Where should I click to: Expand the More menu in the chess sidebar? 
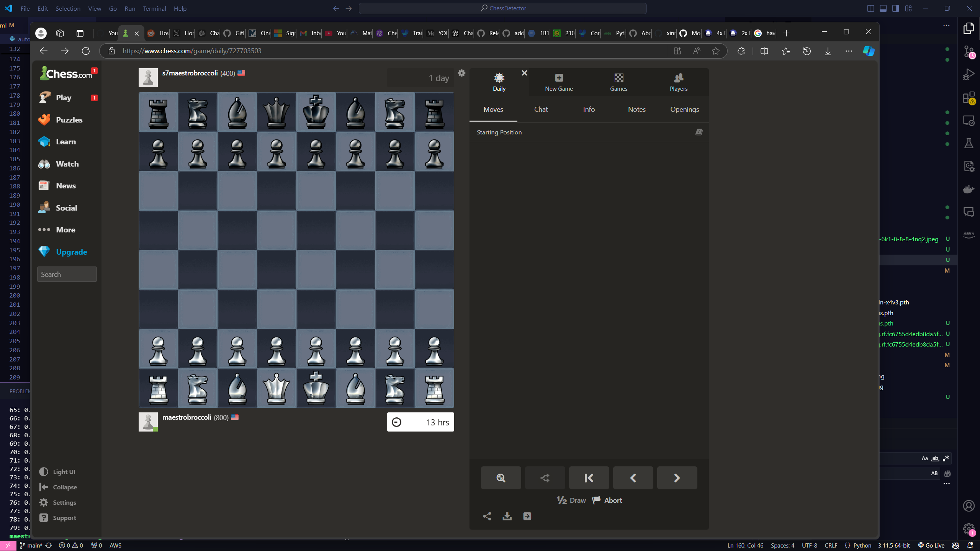coord(61,229)
